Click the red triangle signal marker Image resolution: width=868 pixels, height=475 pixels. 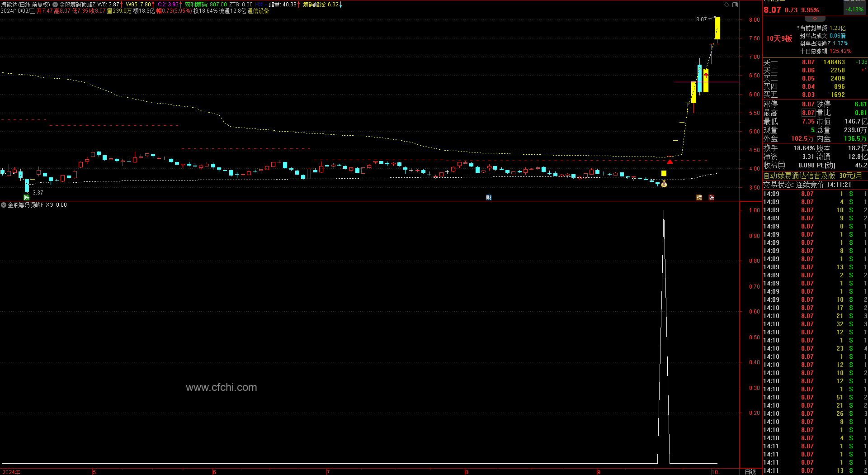[x=670, y=161]
